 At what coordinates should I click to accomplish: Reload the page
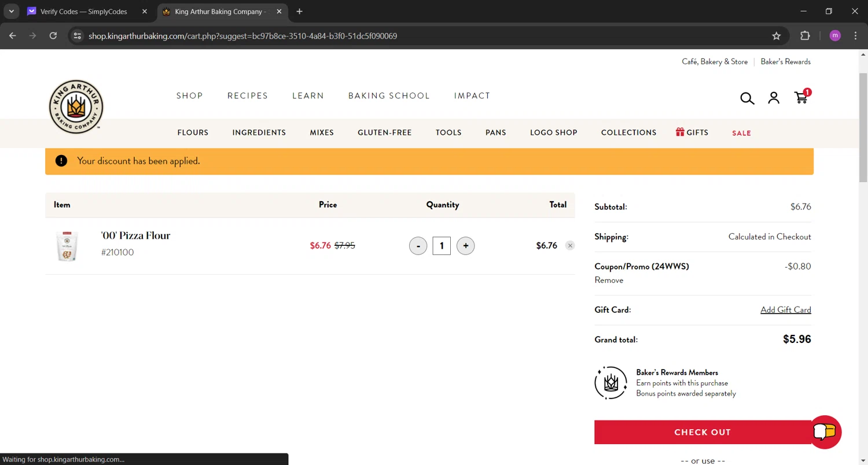53,36
